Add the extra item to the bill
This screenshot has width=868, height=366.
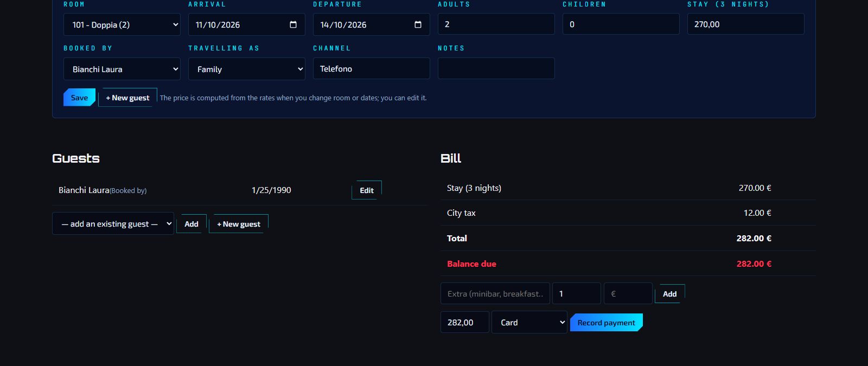(x=670, y=294)
